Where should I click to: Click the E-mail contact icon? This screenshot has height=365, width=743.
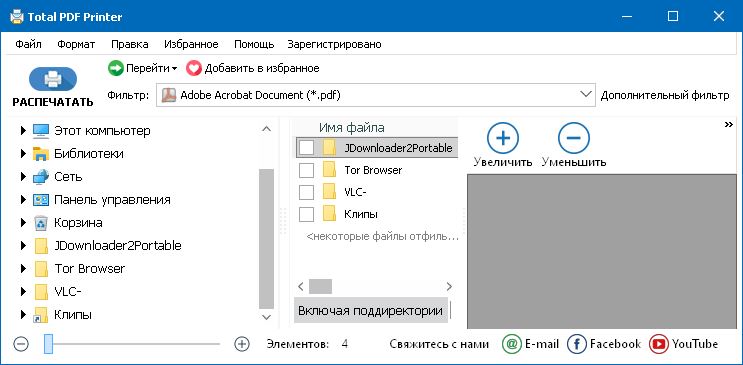point(511,344)
